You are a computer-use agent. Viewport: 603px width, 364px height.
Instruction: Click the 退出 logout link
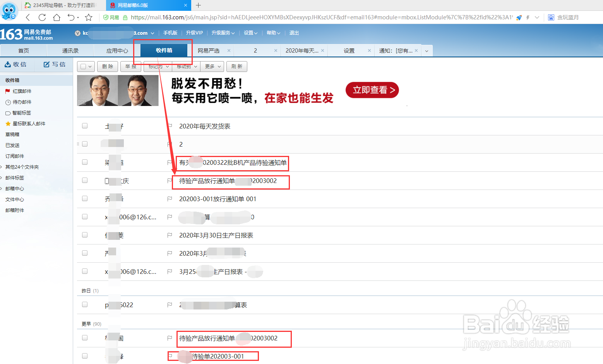pyautogui.click(x=294, y=33)
